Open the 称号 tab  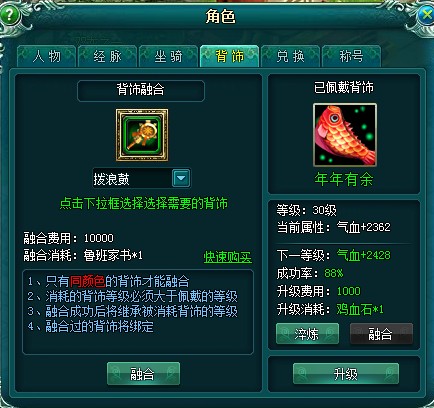(x=351, y=56)
